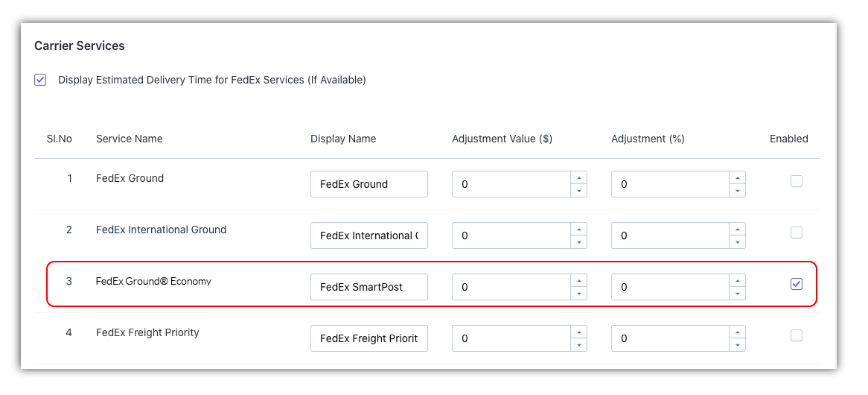
Task: Click the Display Name column header
Action: pos(343,139)
